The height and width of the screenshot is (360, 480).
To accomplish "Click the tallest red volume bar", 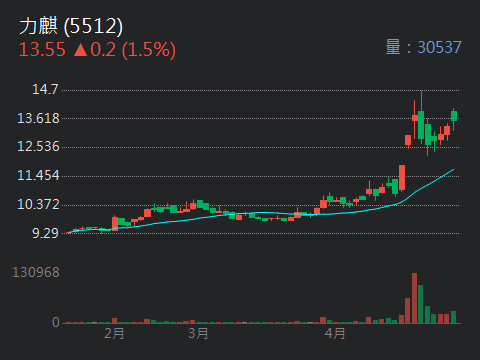I will point(414,298).
